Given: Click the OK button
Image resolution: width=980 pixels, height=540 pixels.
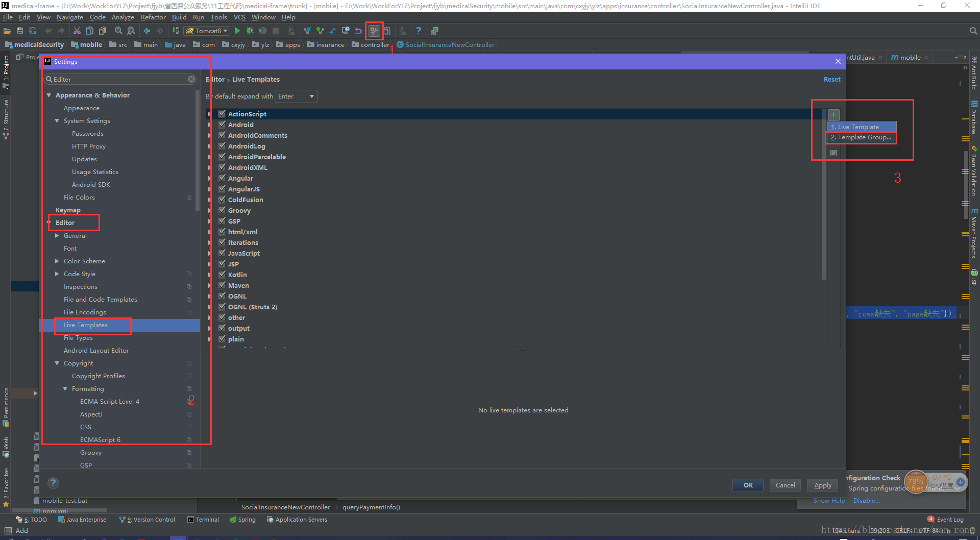Looking at the screenshot, I should pyautogui.click(x=748, y=485).
